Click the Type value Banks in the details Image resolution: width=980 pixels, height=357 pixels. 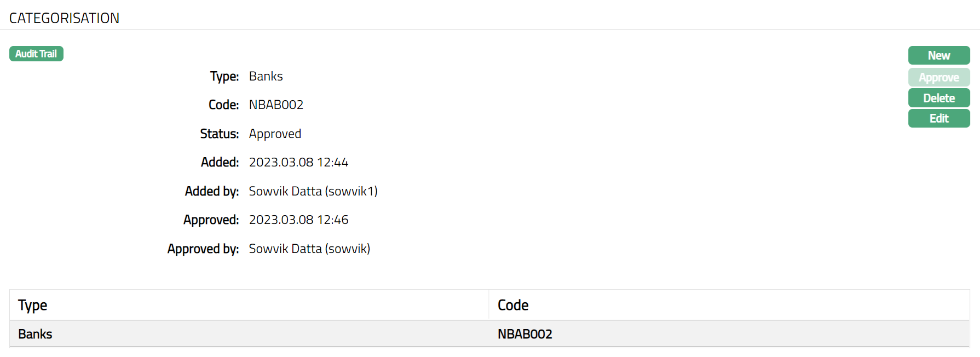266,76
